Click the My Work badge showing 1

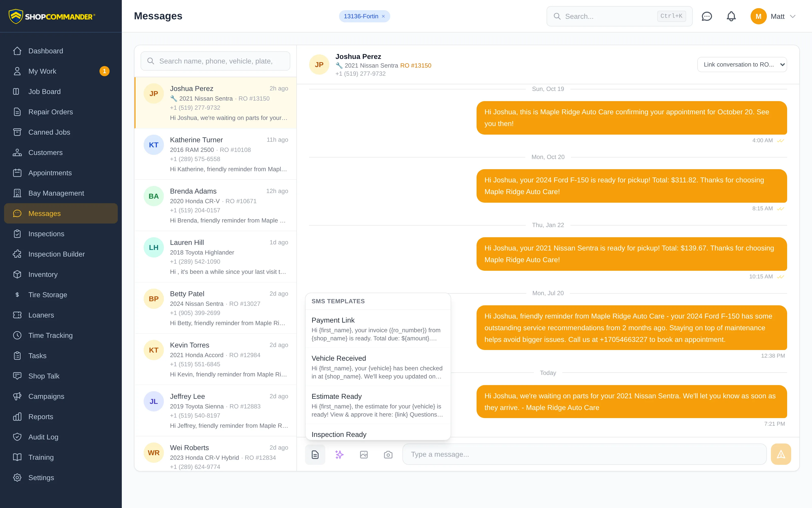[x=104, y=71]
